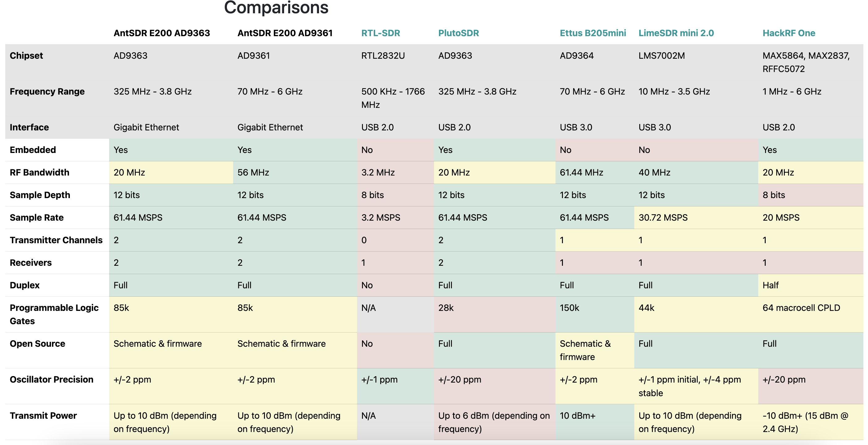Visit the LimeSDR mini 2.0 link
This screenshot has width=868, height=445.
(x=676, y=33)
